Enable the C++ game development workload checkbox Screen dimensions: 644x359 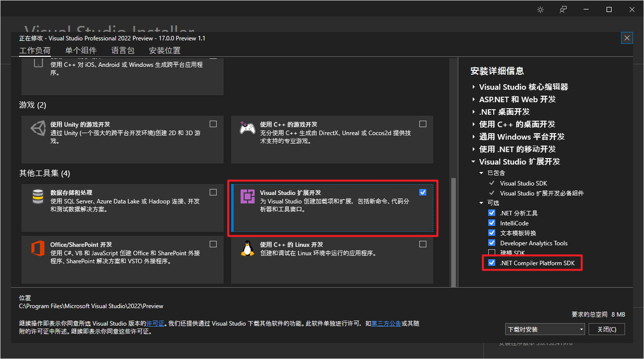click(423, 124)
